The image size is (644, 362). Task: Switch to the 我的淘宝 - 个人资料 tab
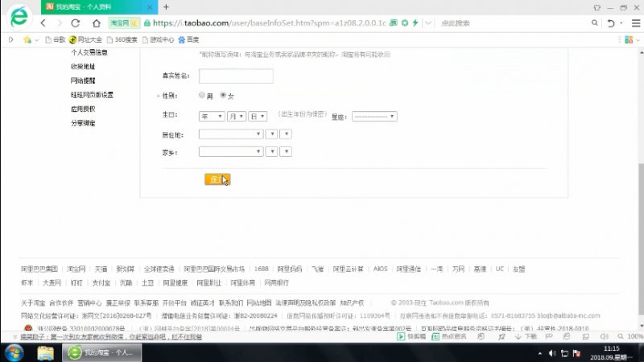[x=99, y=7]
